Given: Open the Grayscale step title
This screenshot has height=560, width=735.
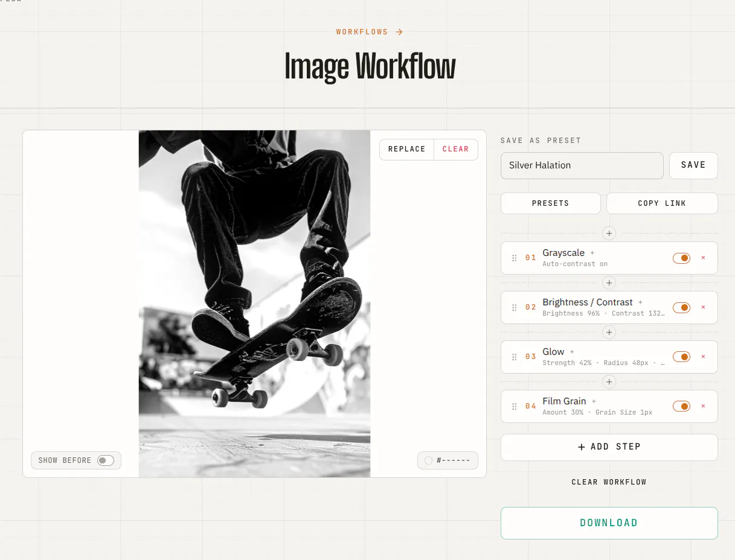Looking at the screenshot, I should click(x=563, y=253).
